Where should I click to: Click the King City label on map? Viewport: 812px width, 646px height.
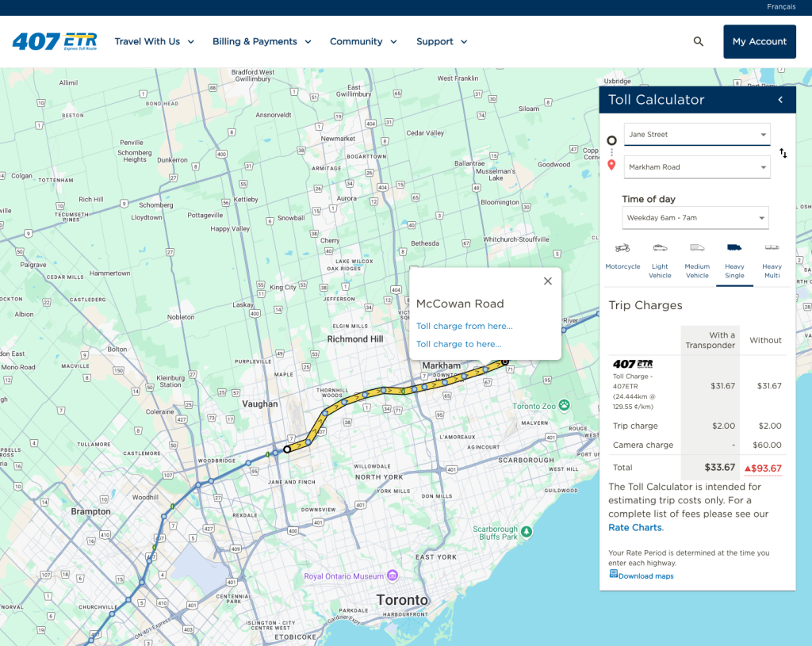click(283, 287)
